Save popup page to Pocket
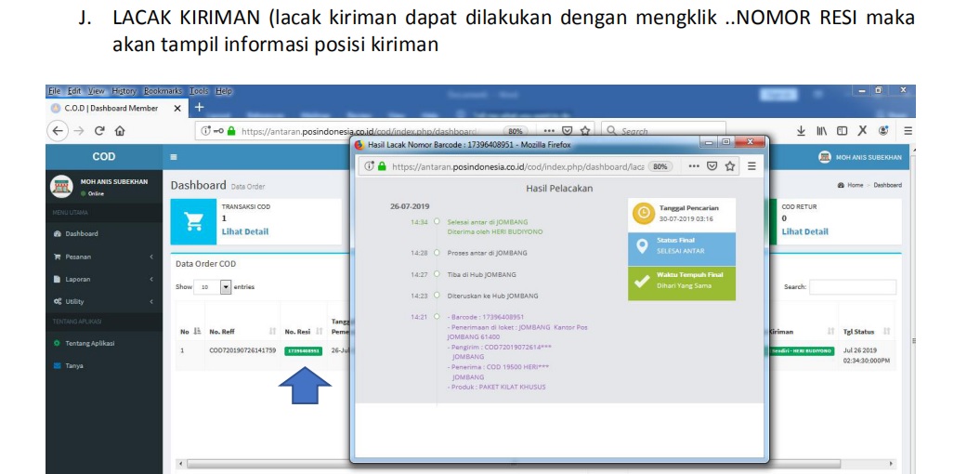The image size is (980, 474). (712, 166)
